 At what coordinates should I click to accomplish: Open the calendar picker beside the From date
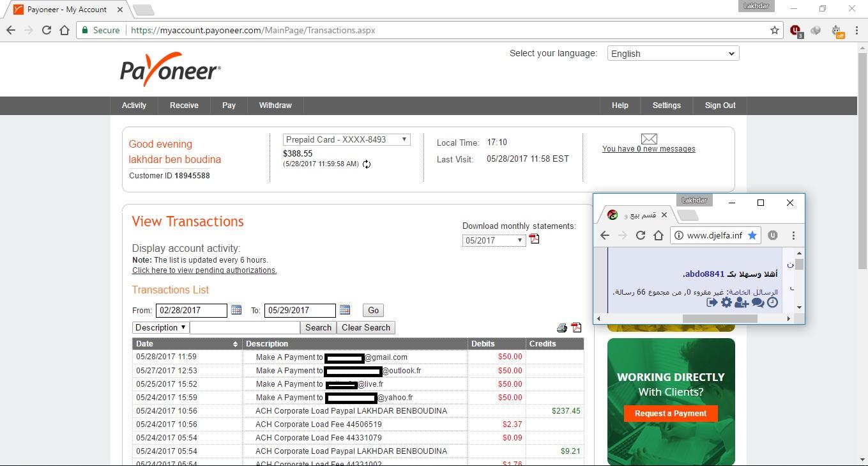point(236,310)
